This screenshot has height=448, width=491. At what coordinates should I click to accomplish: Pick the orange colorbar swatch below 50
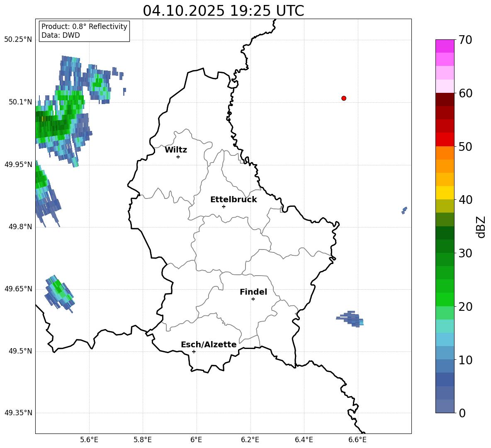tap(445, 153)
